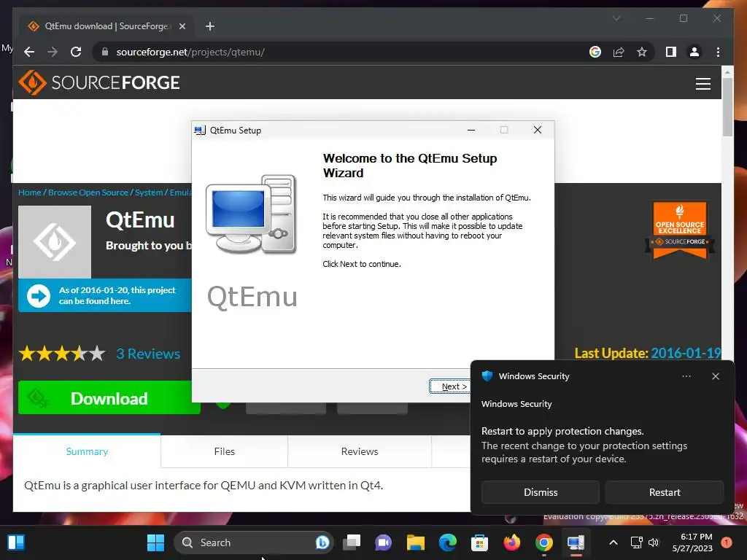Launch Microsoft Edge from taskbar
The image size is (747, 560).
click(447, 542)
